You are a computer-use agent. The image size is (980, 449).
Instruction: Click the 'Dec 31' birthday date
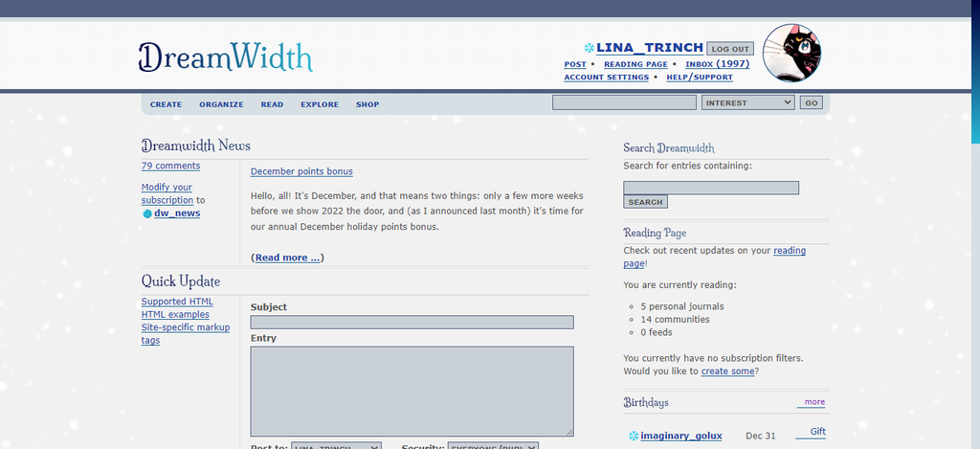(x=761, y=436)
